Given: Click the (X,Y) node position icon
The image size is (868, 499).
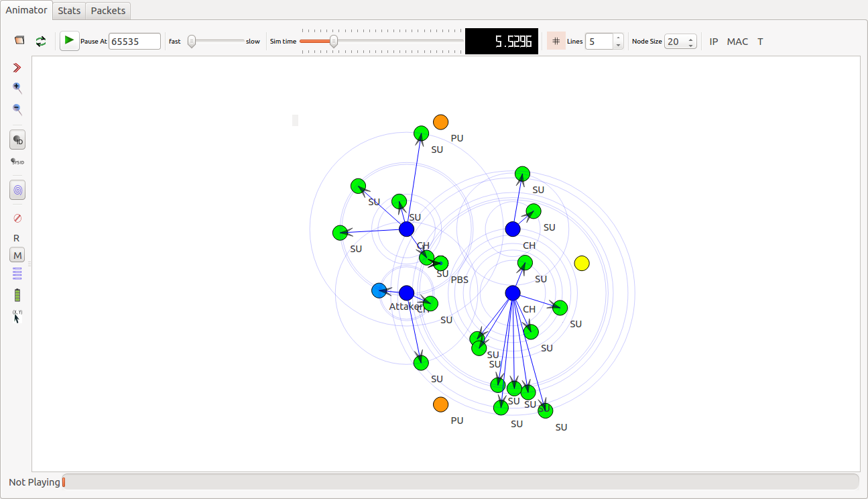Looking at the screenshot, I should click(x=17, y=315).
